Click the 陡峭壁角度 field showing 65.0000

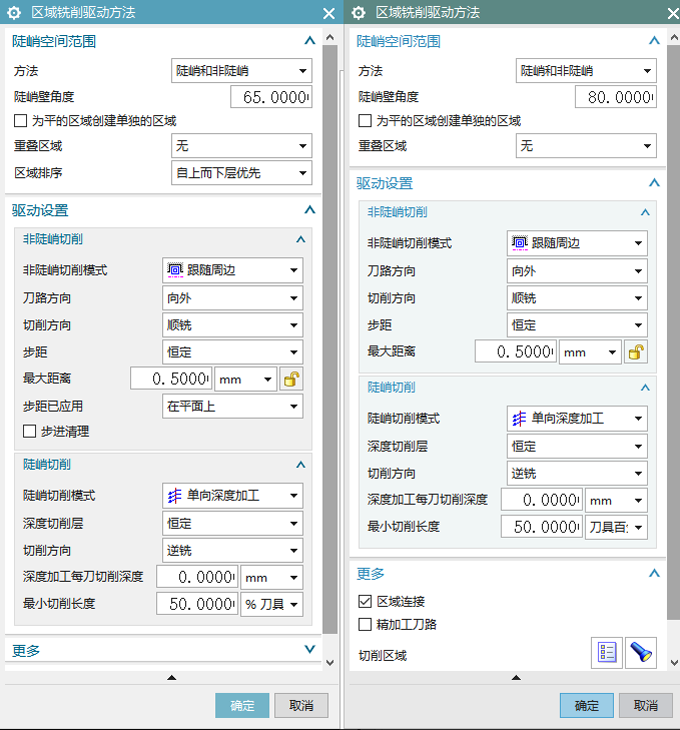click(270, 97)
